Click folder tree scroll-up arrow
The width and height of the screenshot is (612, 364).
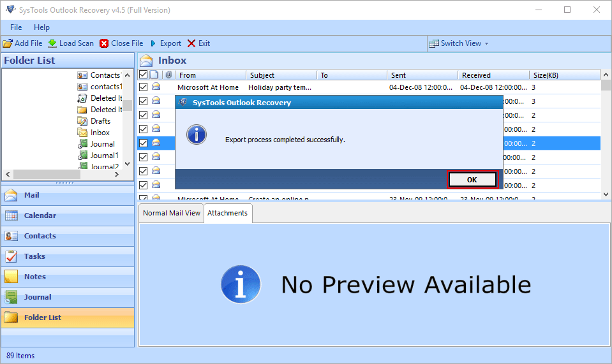[127, 75]
